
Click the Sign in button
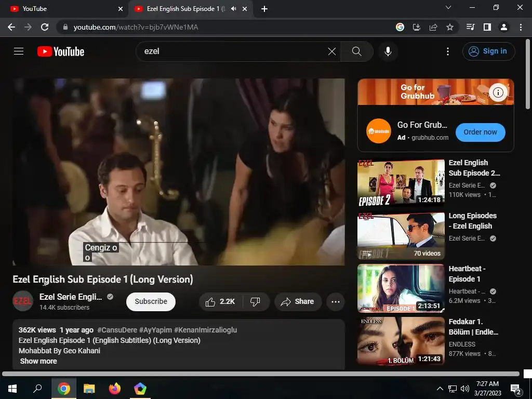pos(488,51)
